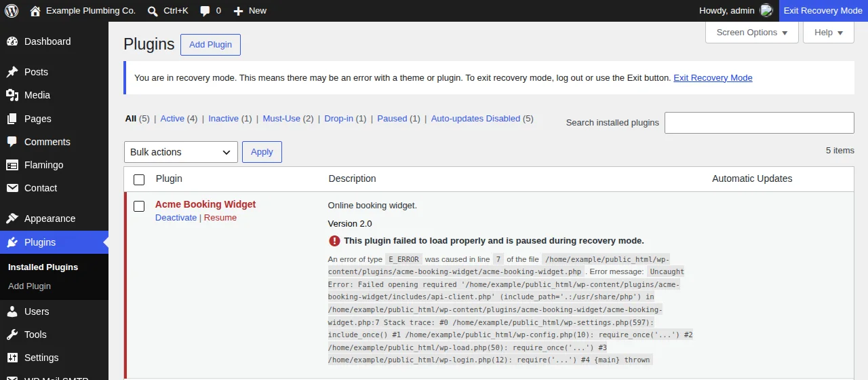Filter by Auto-updates Disabled (5)
This screenshot has width=868, height=380.
(x=482, y=119)
